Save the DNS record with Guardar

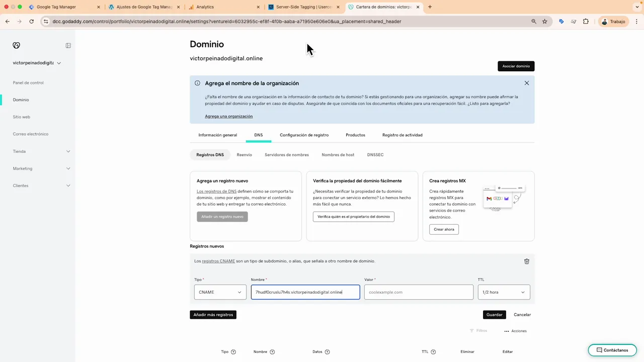click(x=494, y=314)
